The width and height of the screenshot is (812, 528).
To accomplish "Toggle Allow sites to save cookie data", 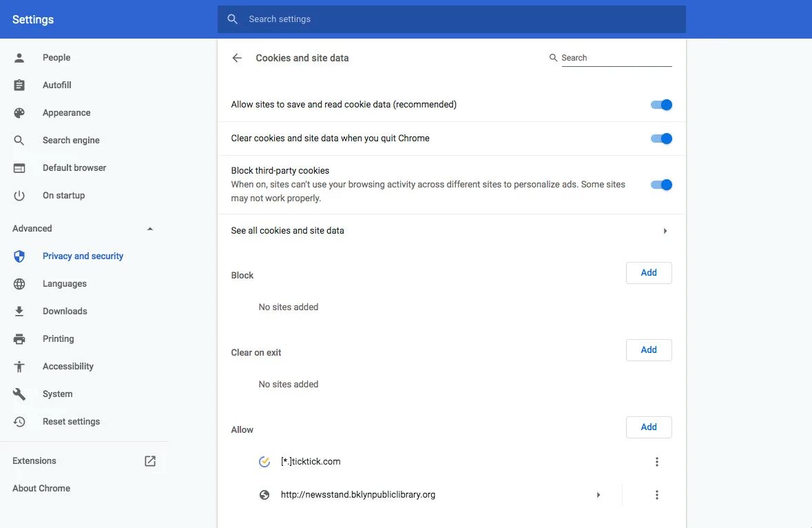I will (x=661, y=105).
